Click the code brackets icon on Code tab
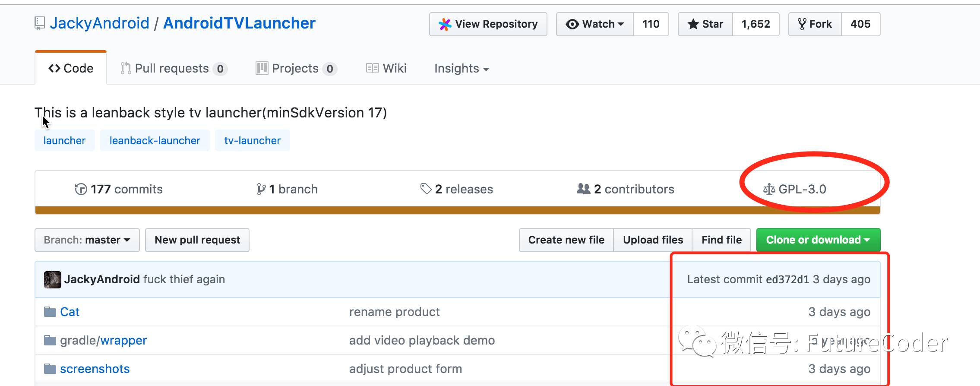Viewport: 980px width, 386px height. [x=54, y=68]
